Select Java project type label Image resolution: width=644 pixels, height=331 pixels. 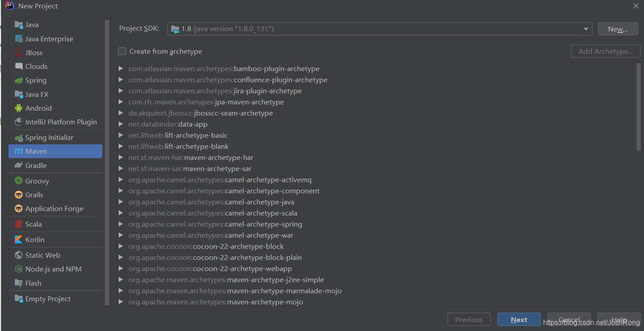[x=32, y=25]
